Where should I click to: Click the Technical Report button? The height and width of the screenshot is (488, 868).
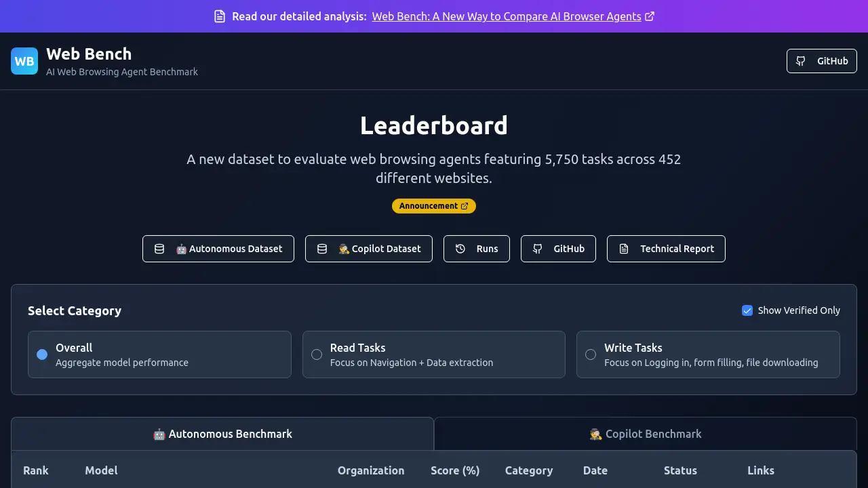pos(666,249)
